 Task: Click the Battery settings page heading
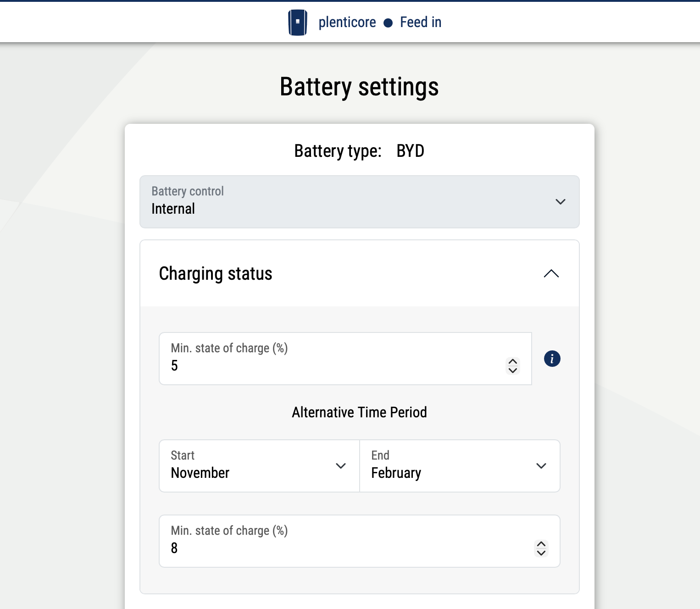point(359,87)
